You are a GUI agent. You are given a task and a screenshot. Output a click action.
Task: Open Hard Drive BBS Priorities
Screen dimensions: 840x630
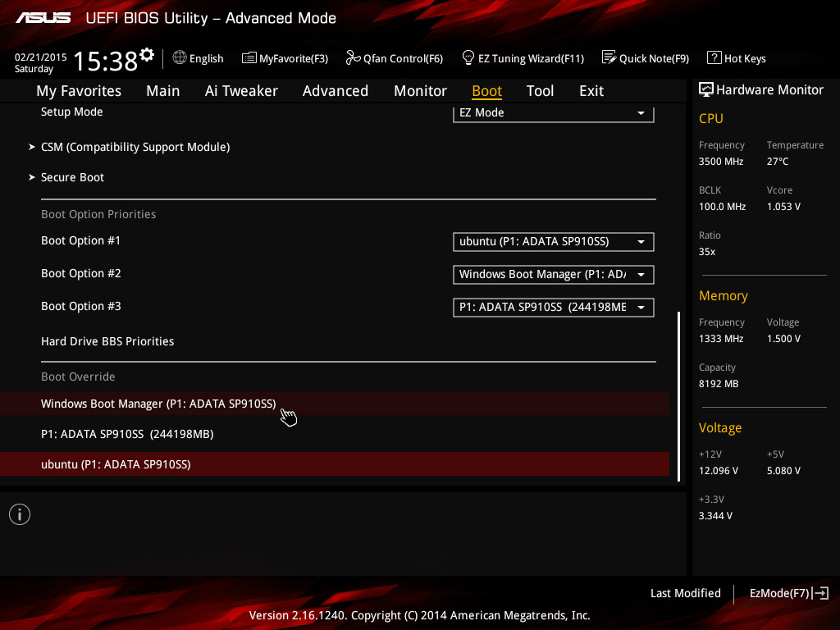click(x=107, y=341)
